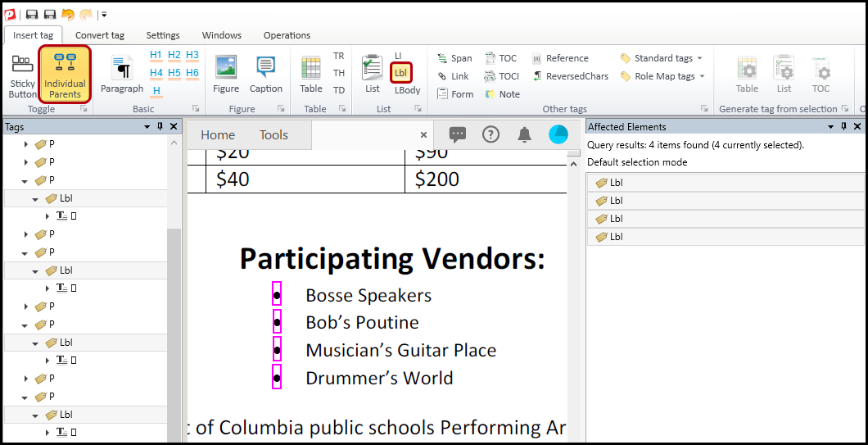Insert a Figure tag
Viewport: 868px width, 445px height.
point(226,75)
